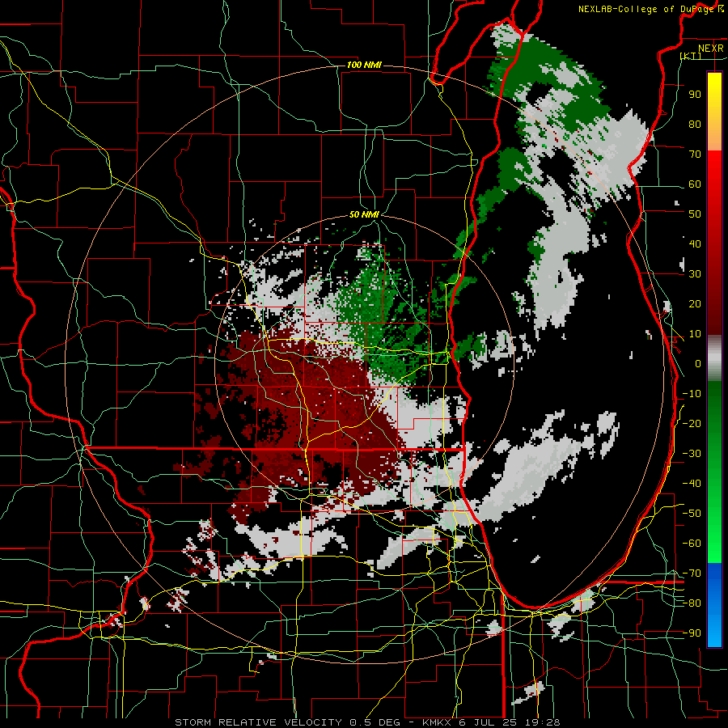Click the 100 NMI range ring label
The width and height of the screenshot is (728, 728).
click(364, 65)
